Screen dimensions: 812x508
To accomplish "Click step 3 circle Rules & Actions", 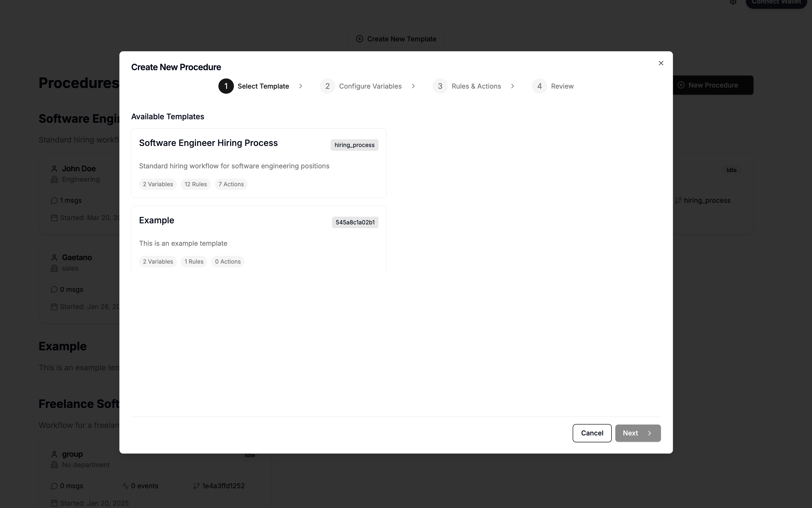I will 440,86.
